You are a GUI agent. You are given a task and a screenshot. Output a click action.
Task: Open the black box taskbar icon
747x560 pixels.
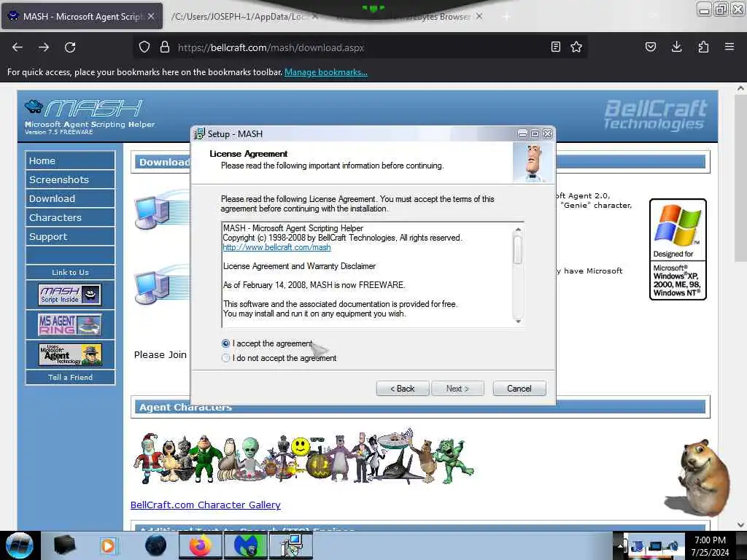(x=64, y=545)
